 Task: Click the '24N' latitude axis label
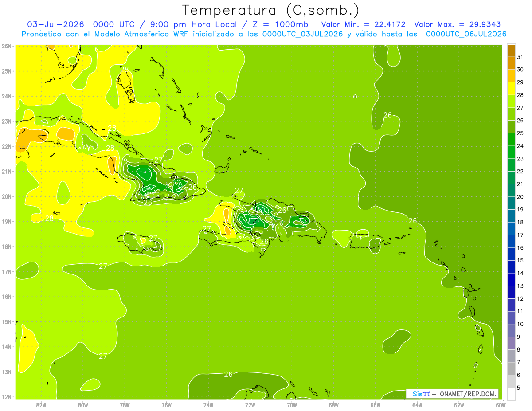click(x=7, y=96)
